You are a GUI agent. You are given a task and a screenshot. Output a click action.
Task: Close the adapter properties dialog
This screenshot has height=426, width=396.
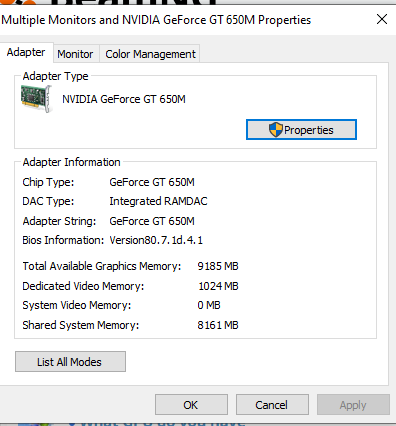(382, 19)
